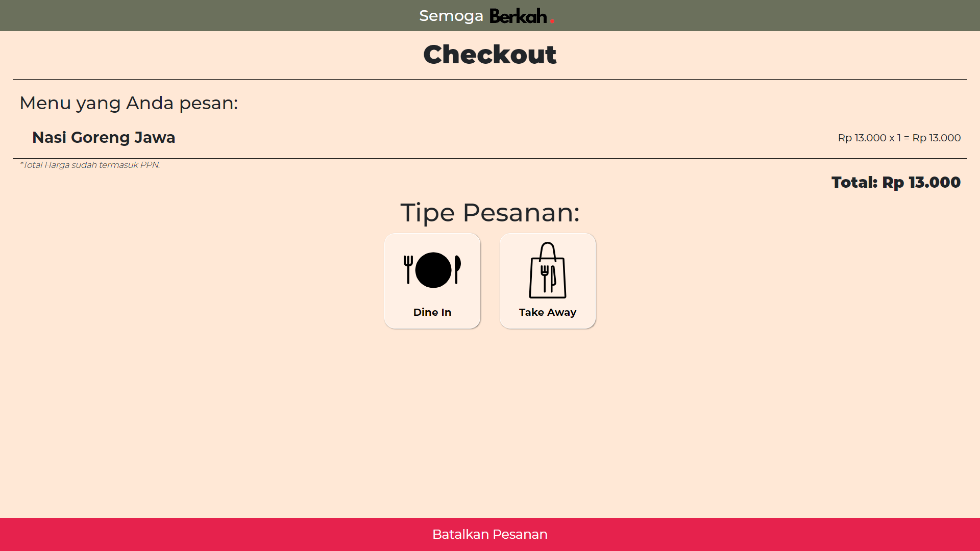Click the black plate circle in Dine In
The height and width of the screenshot is (551, 980).
click(x=433, y=270)
